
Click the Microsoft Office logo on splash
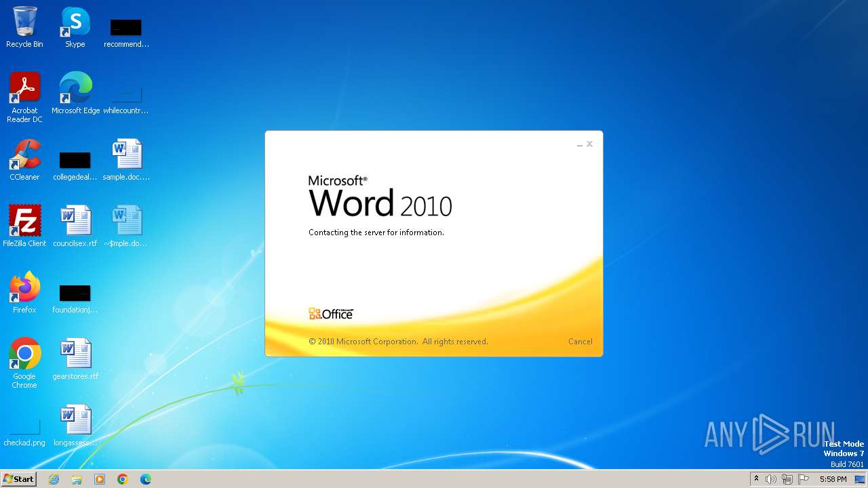[x=331, y=313]
